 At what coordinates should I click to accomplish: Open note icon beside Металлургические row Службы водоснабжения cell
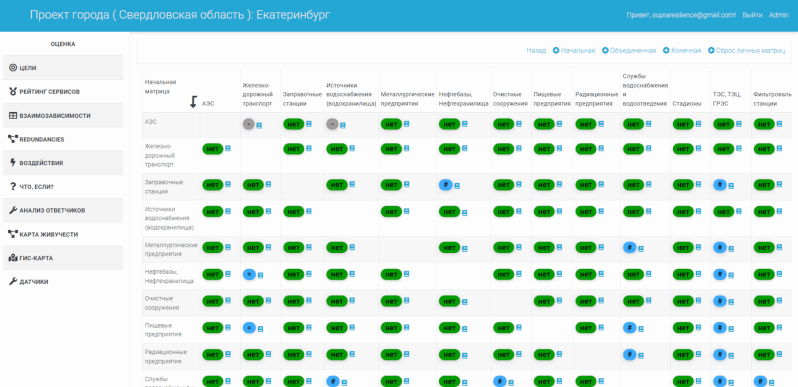click(x=641, y=248)
